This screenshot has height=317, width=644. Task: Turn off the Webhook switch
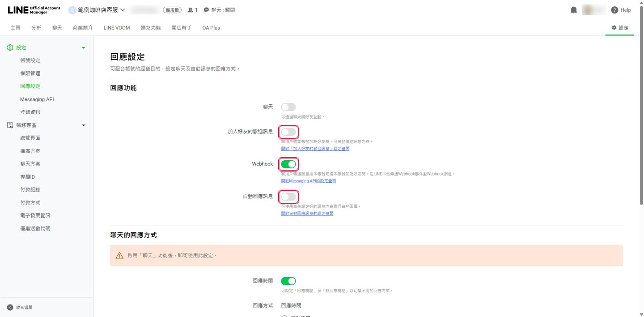pyautogui.click(x=288, y=164)
